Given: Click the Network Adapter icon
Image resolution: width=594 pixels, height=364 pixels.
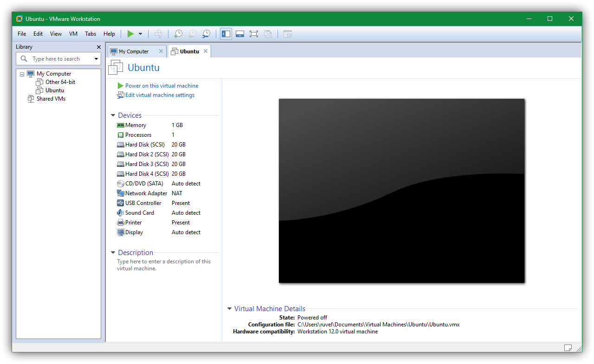Looking at the screenshot, I should coord(121,193).
